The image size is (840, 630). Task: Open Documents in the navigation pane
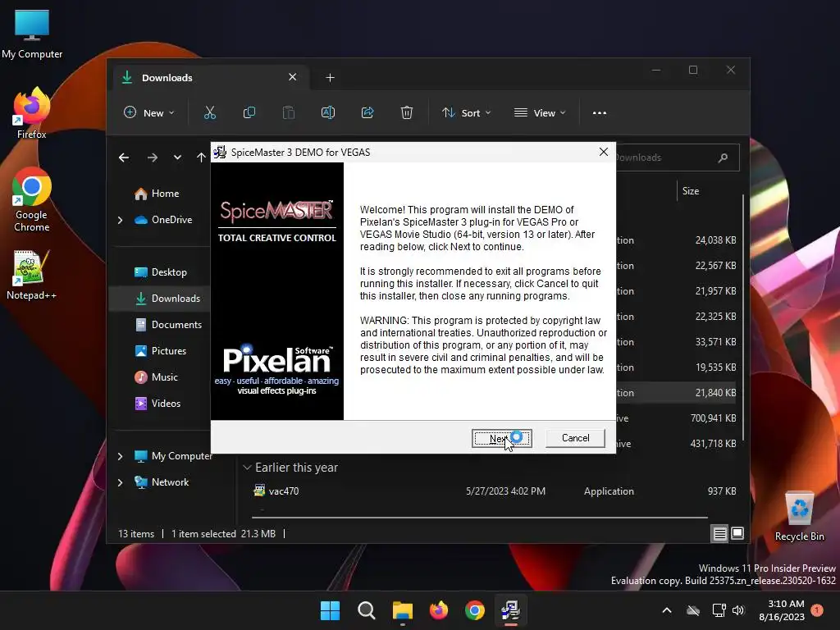[176, 325]
